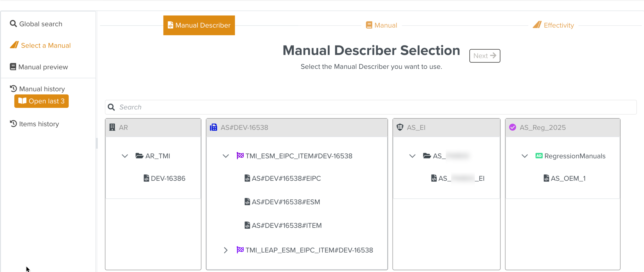Click the AS_EI shield icon

(x=400, y=127)
